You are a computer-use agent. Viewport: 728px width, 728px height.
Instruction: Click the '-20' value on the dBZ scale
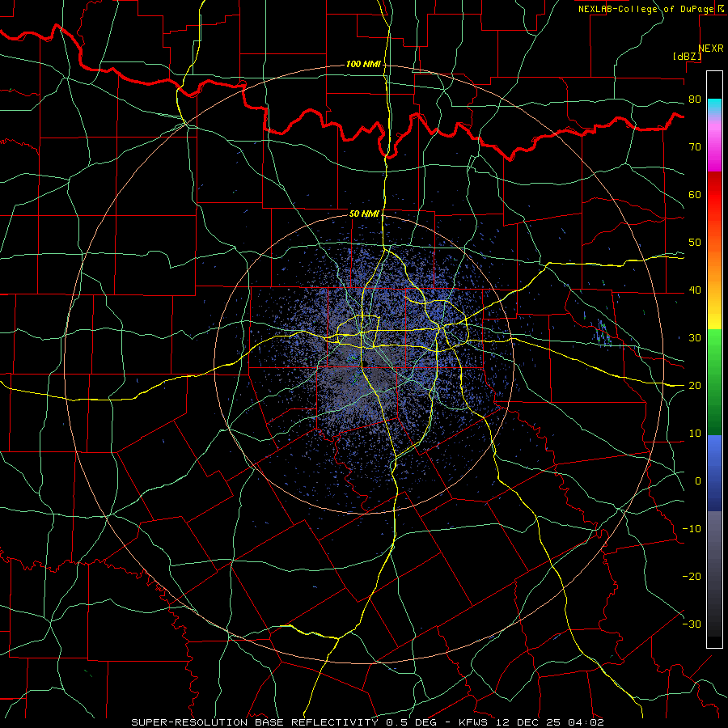click(692, 577)
